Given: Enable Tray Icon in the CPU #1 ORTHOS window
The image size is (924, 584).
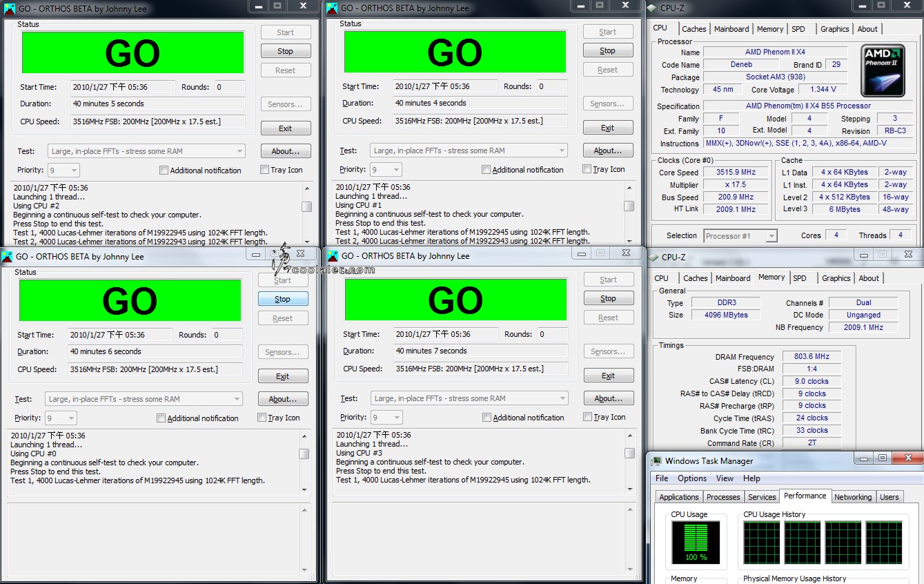Looking at the screenshot, I should [x=587, y=169].
